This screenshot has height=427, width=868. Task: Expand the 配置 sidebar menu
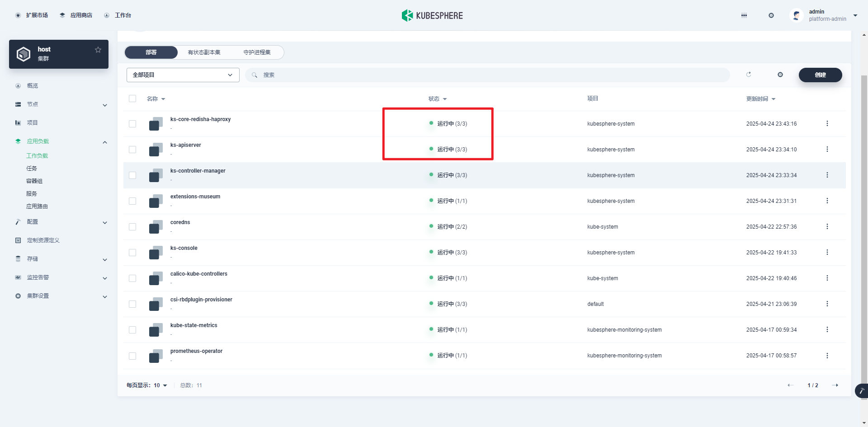pos(105,223)
